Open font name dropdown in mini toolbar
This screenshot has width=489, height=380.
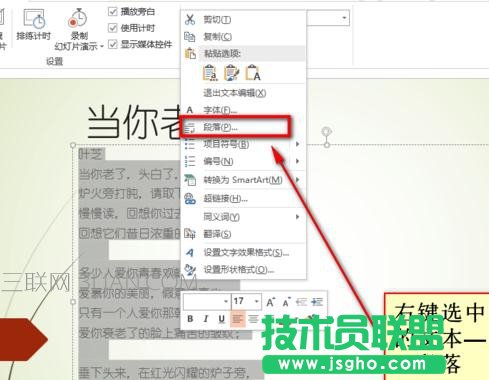(x=226, y=301)
